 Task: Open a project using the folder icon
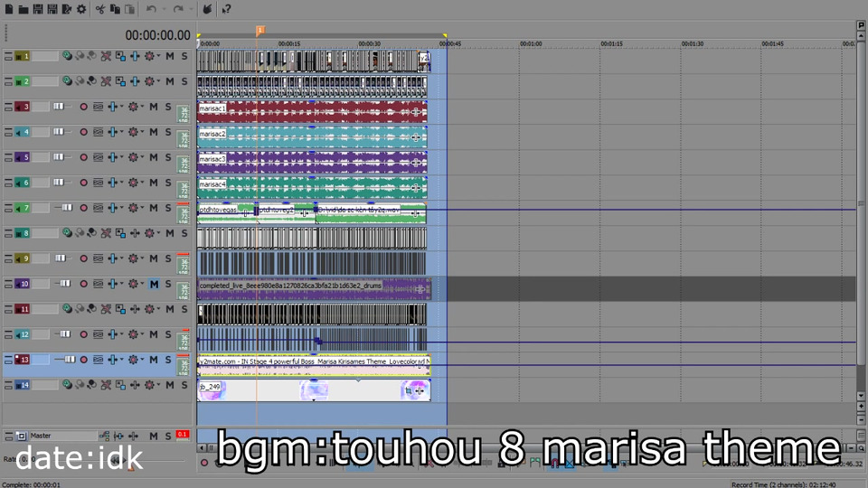click(24, 9)
